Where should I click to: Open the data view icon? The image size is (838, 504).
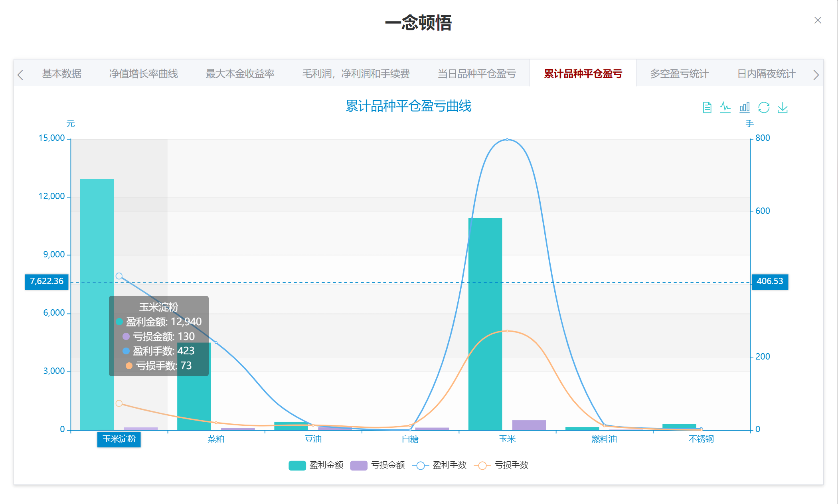[x=707, y=107]
